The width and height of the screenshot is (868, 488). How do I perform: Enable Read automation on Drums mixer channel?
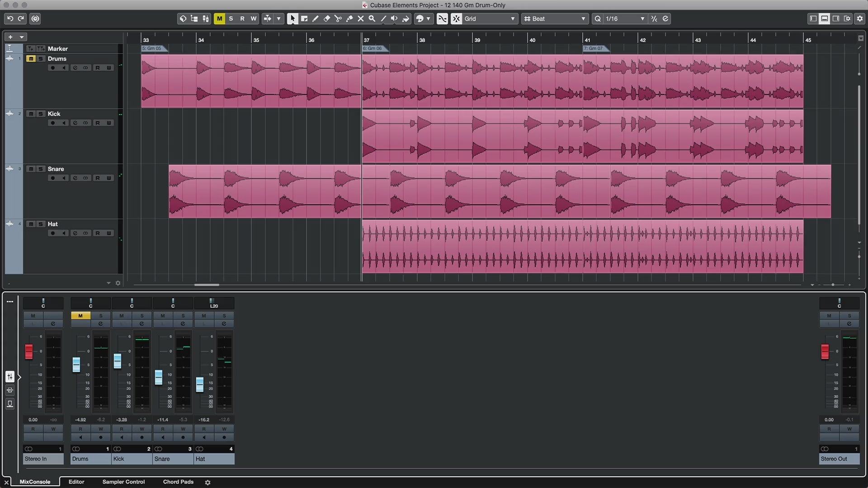(x=80, y=429)
